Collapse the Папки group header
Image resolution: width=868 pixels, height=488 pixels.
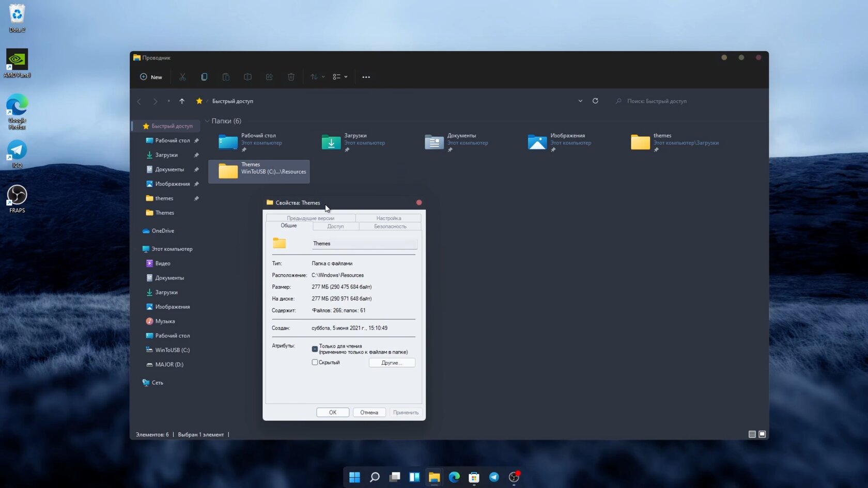(x=207, y=121)
